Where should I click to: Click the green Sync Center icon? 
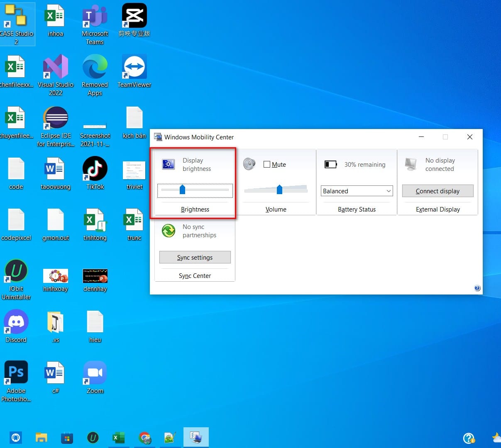coord(169,231)
